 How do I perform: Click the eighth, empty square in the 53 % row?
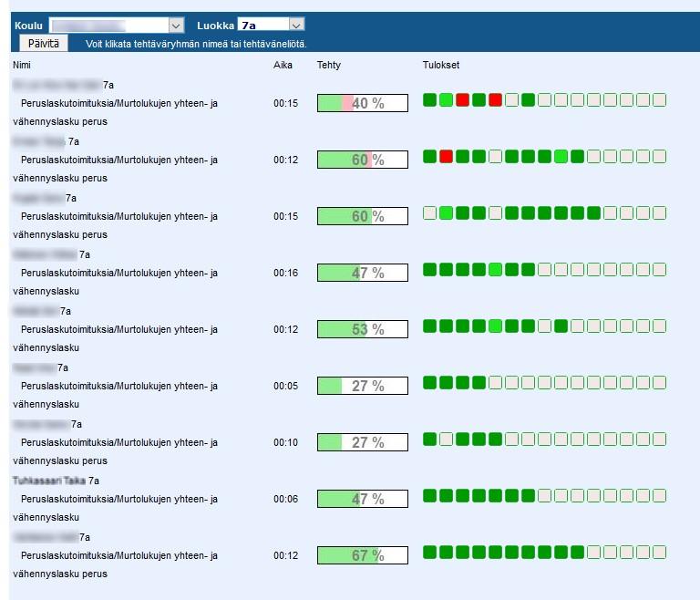coord(544,326)
